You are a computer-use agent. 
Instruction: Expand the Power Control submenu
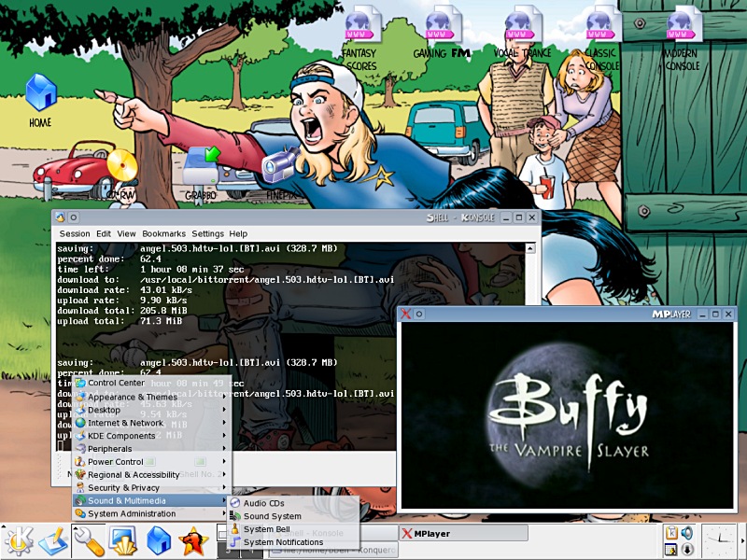point(151,461)
